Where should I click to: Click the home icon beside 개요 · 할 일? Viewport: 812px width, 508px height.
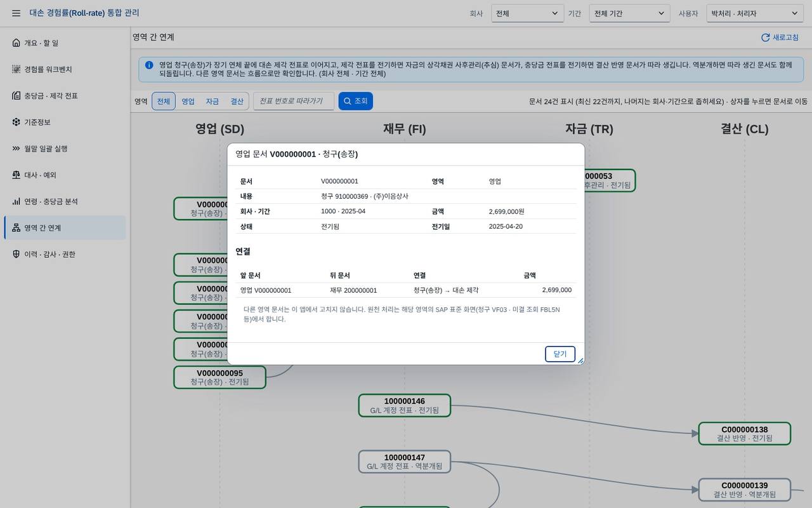point(16,43)
